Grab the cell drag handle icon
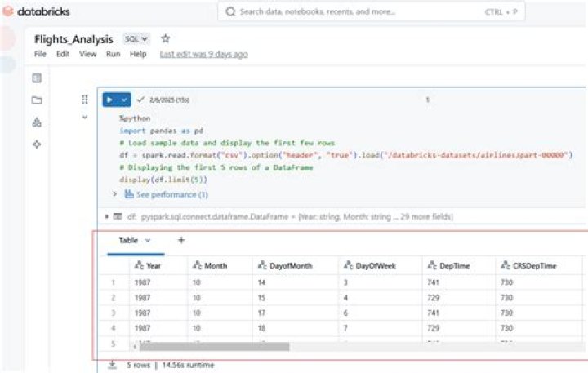Screen dimensions: 588x373 (x=85, y=100)
